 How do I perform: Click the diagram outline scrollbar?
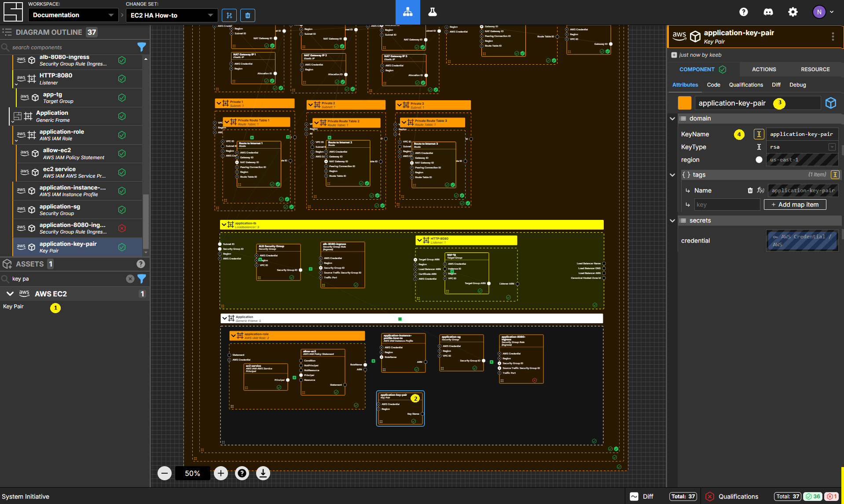146,222
